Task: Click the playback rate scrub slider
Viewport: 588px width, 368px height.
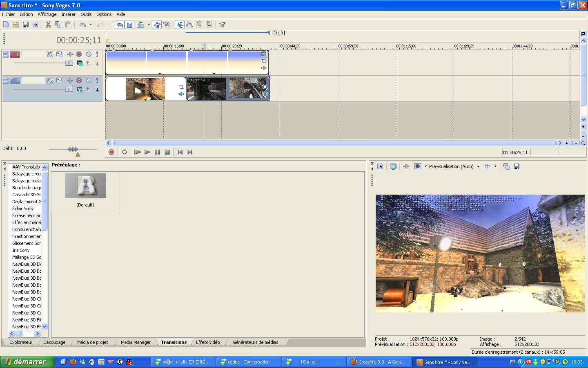Action: click(73, 150)
